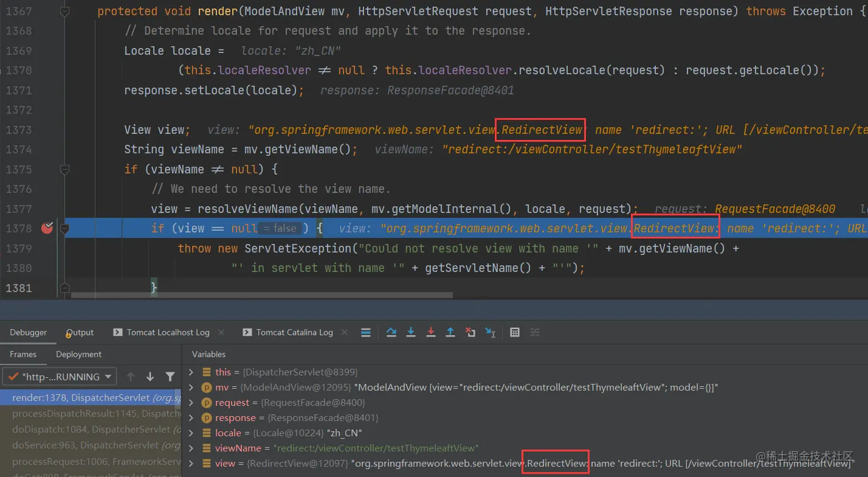Expand the request RequestFacade variable
Viewport: 868px width, 477px height.
pos(191,402)
